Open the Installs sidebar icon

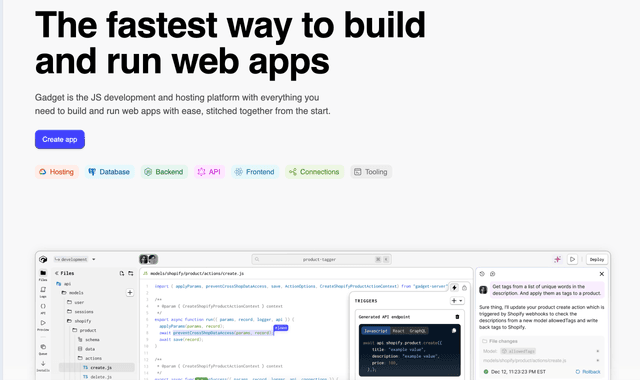pyautogui.click(x=43, y=366)
